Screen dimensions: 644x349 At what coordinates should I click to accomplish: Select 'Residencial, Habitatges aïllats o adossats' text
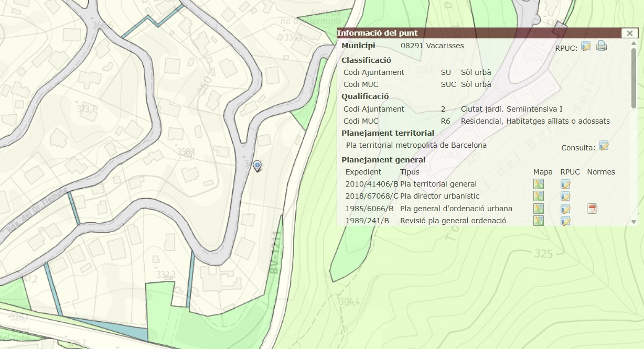535,121
